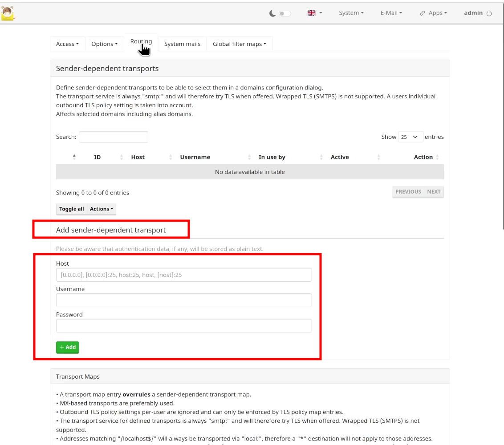
Task: Sort table by Active column
Action: [x=340, y=157]
